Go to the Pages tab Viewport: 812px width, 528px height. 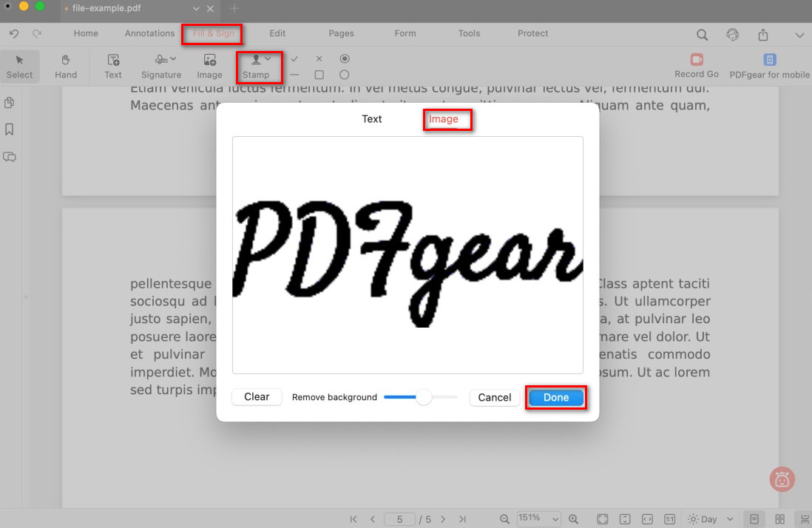[341, 33]
